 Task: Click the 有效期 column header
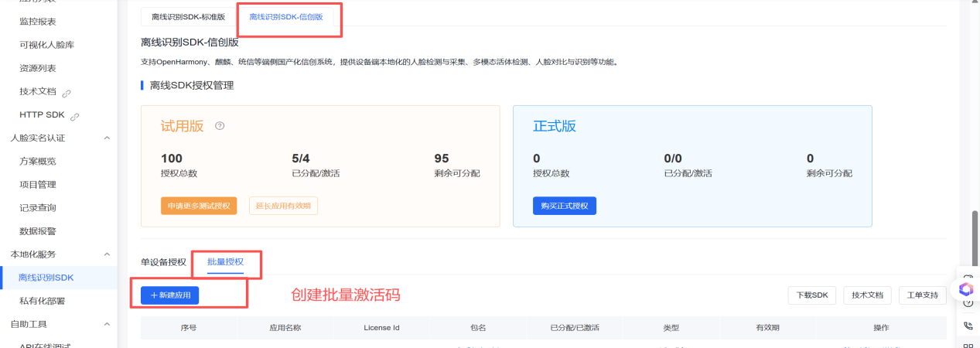coord(766,328)
